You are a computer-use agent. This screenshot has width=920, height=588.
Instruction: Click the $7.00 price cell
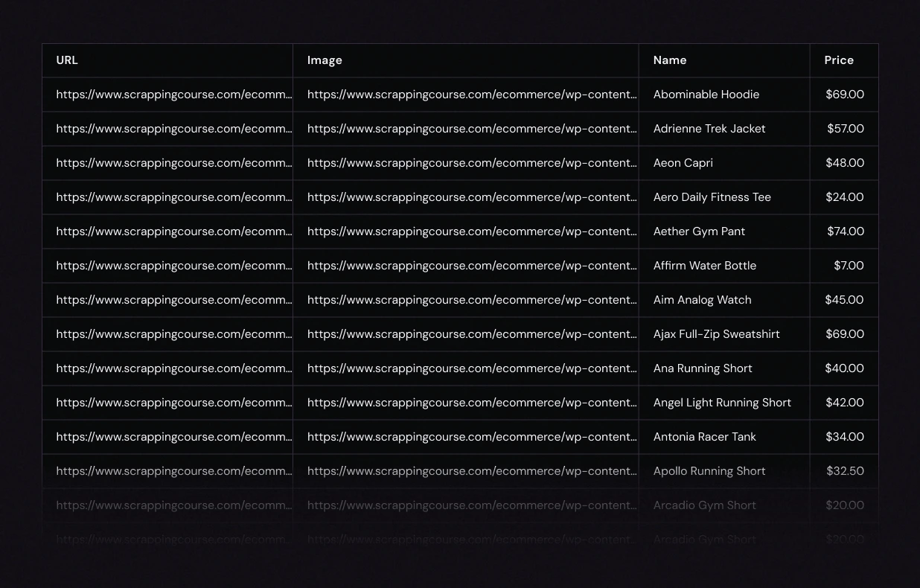tap(849, 266)
